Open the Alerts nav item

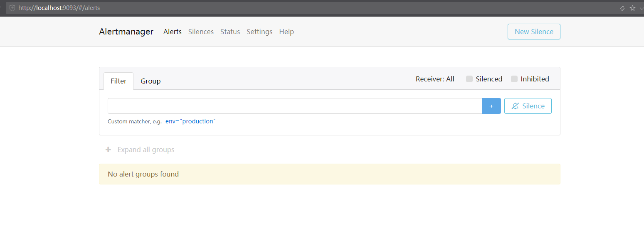(173, 32)
